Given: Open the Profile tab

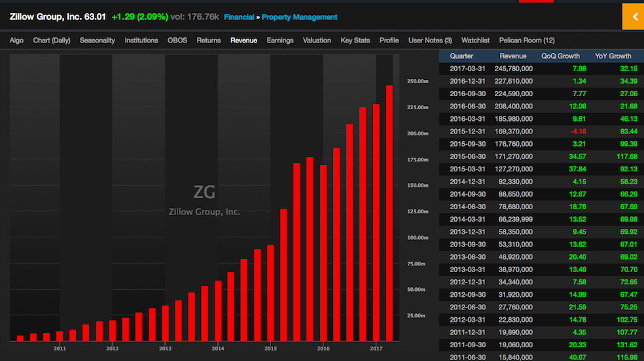Looking at the screenshot, I should point(389,40).
